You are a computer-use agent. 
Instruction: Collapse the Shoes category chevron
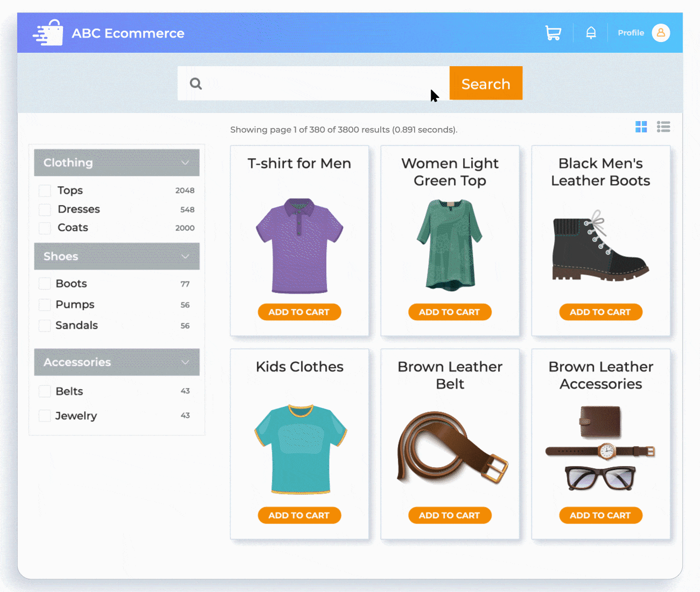(185, 256)
